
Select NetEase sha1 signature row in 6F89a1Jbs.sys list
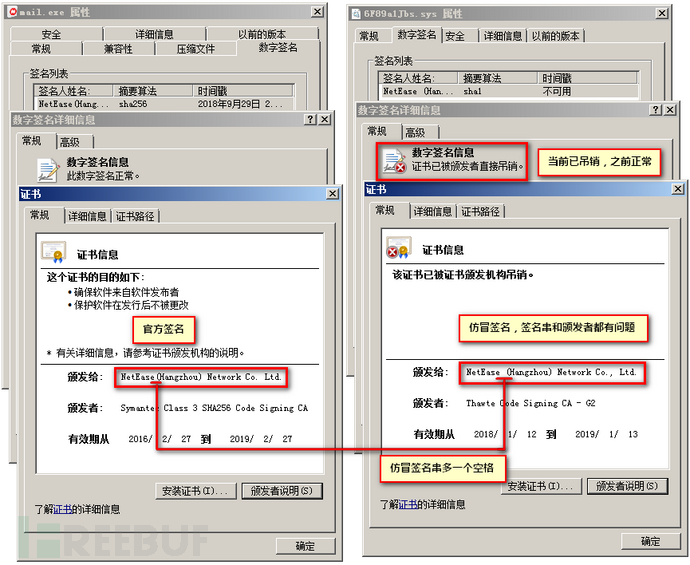tap(508, 91)
